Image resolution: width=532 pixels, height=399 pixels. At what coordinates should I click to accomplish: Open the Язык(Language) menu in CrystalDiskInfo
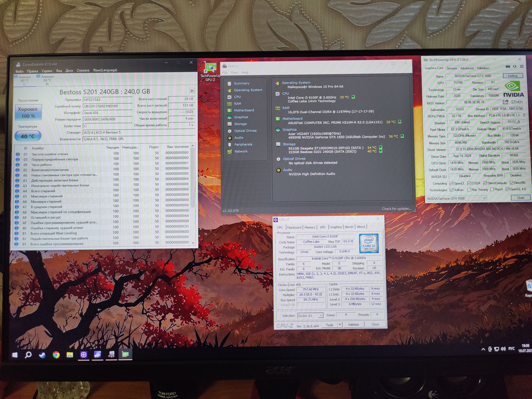tap(105, 70)
